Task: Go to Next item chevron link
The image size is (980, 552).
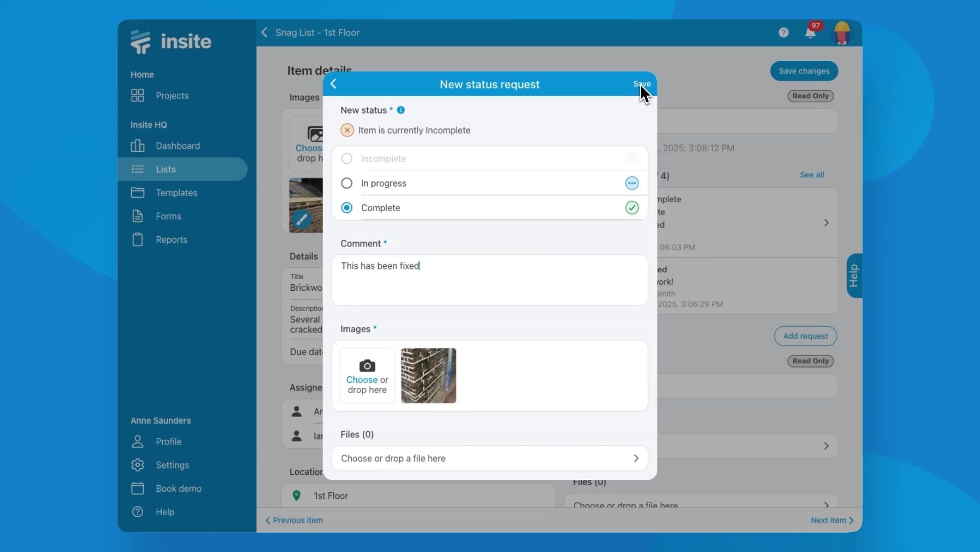Action: 832,520
